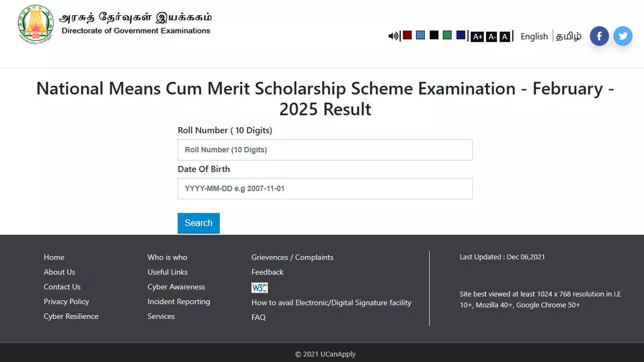The image size is (644, 362).
Task: Switch language to English
Action: click(x=534, y=37)
